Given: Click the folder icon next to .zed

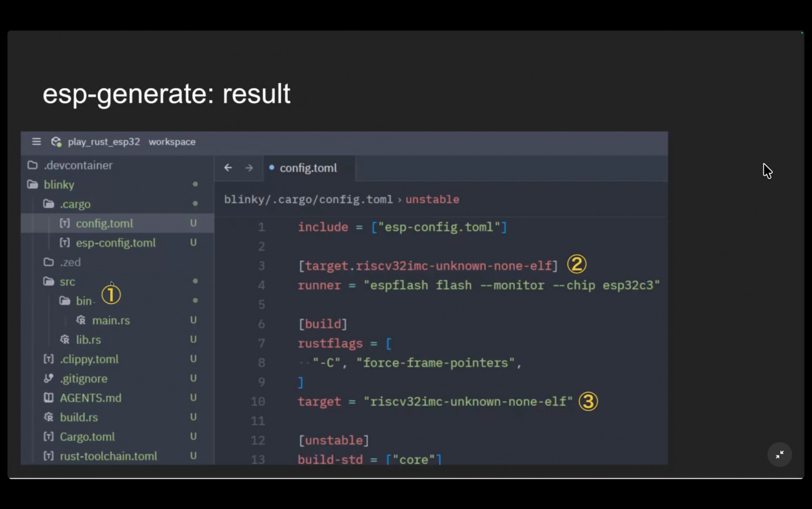Looking at the screenshot, I should click(48, 262).
